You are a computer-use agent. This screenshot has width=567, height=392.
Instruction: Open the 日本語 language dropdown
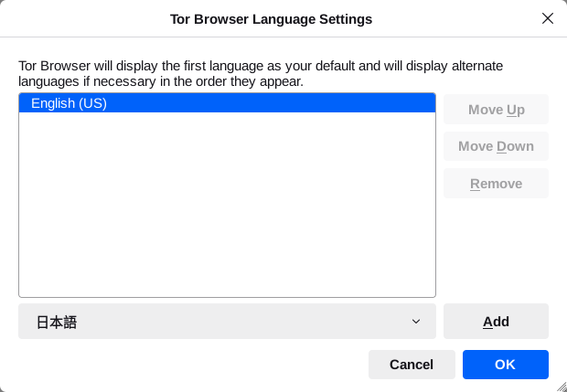coord(227,322)
